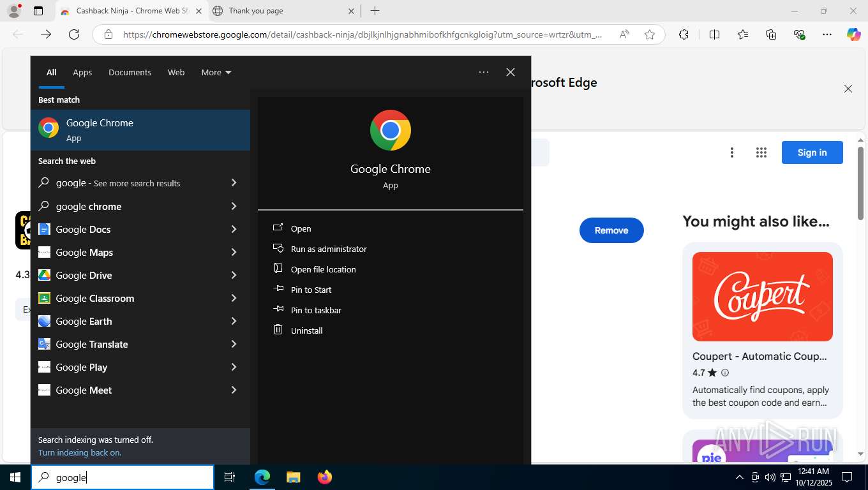Open the Google Earth web suggestion
868x490 pixels.
(x=140, y=321)
